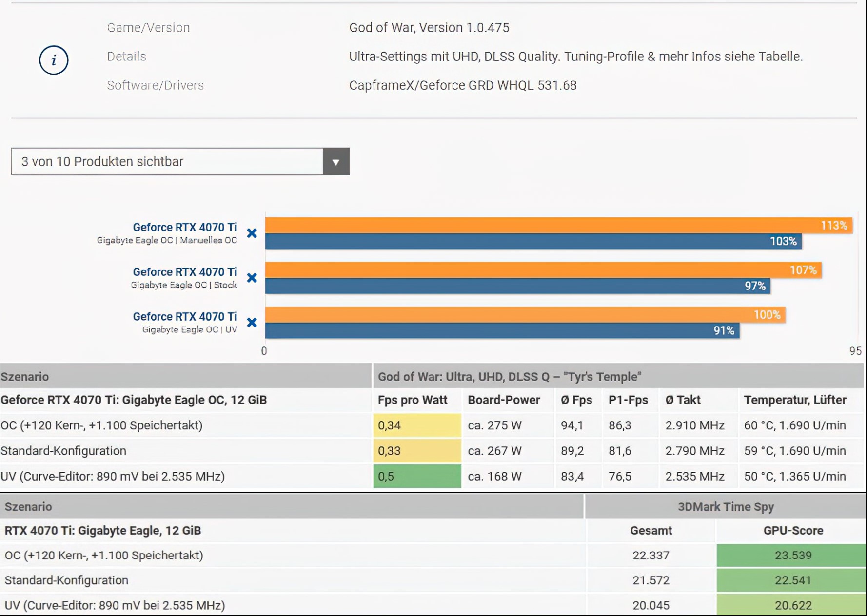The image size is (867, 616).
Task: Click the blue 103% bar
Action: [x=533, y=241]
